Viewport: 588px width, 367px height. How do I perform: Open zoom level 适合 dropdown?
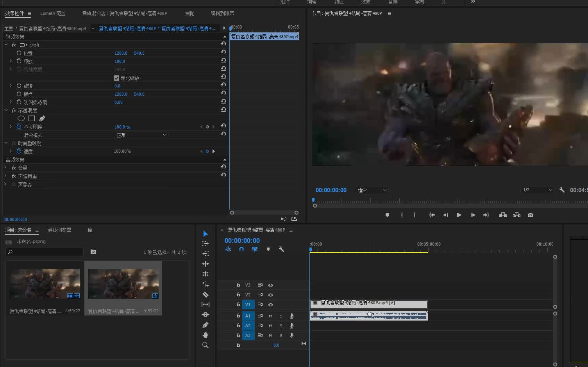tap(372, 190)
